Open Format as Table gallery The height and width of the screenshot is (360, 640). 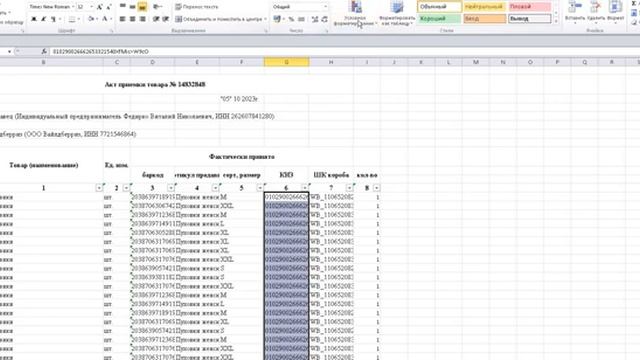[x=397, y=13]
